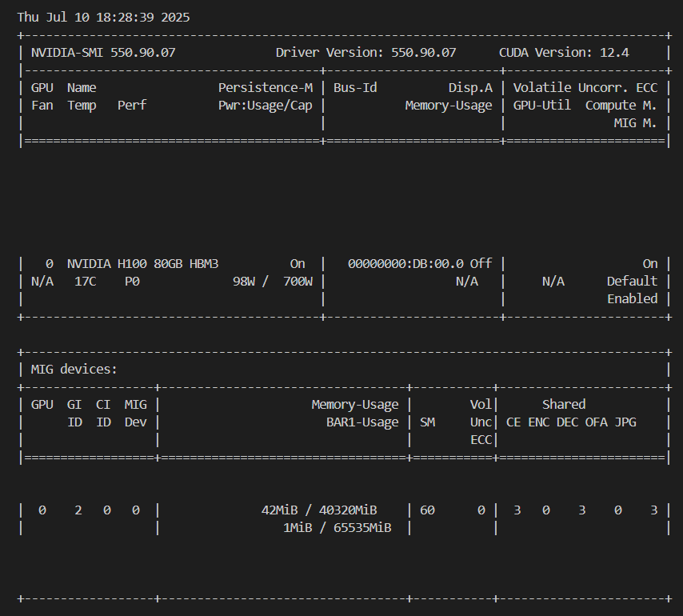Click the Bus-Id column header
Image resolution: width=683 pixels, height=616 pixels.
pos(355,88)
